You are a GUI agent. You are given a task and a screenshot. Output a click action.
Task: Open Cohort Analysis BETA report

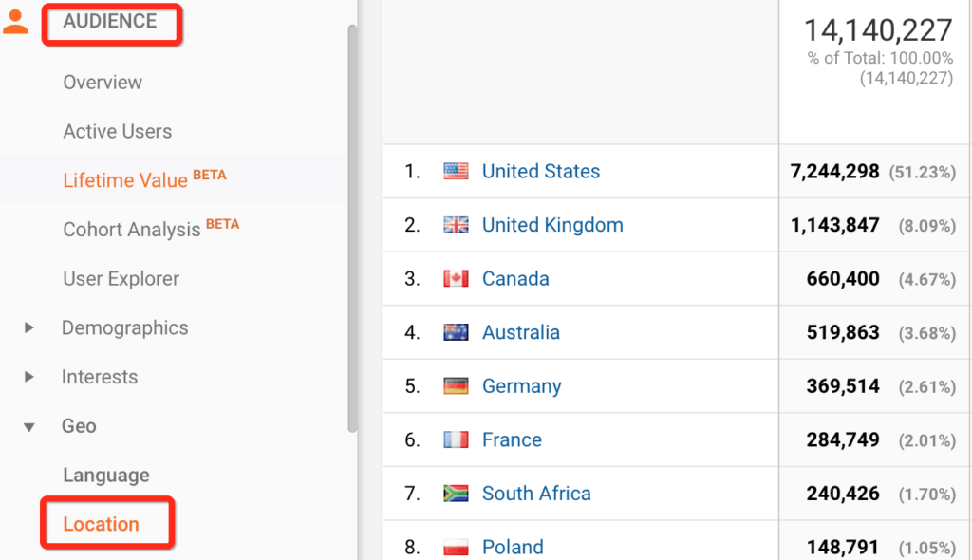[151, 228]
